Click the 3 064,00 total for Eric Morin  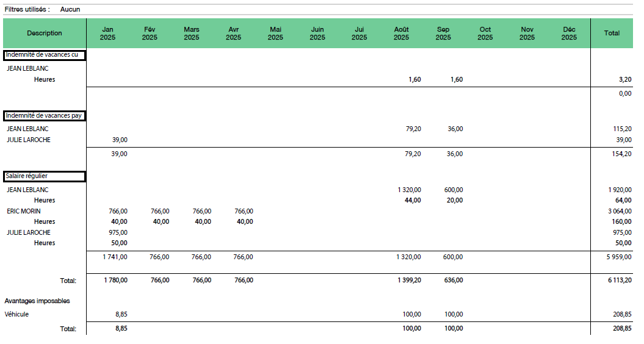(620, 211)
